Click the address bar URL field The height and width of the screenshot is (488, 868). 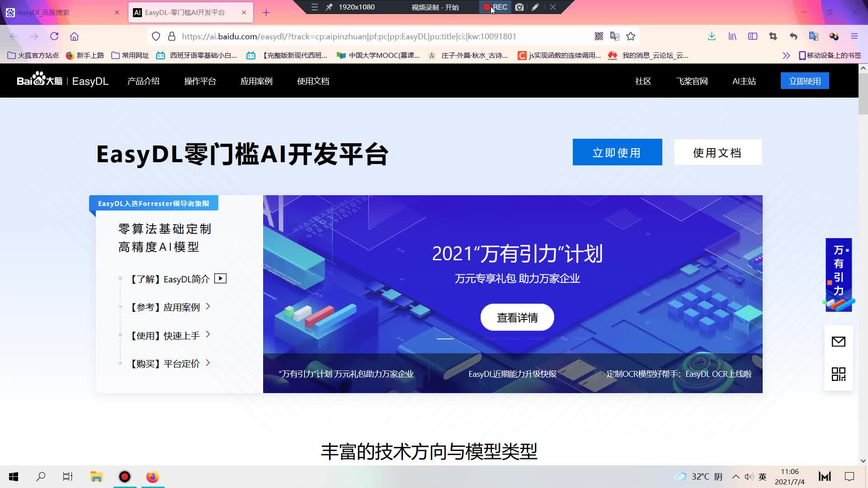click(x=348, y=36)
